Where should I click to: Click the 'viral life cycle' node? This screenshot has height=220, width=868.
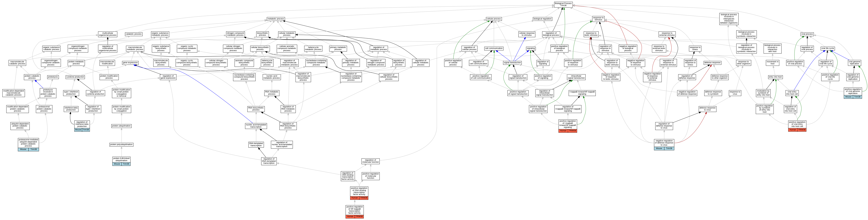pyautogui.click(x=828, y=48)
